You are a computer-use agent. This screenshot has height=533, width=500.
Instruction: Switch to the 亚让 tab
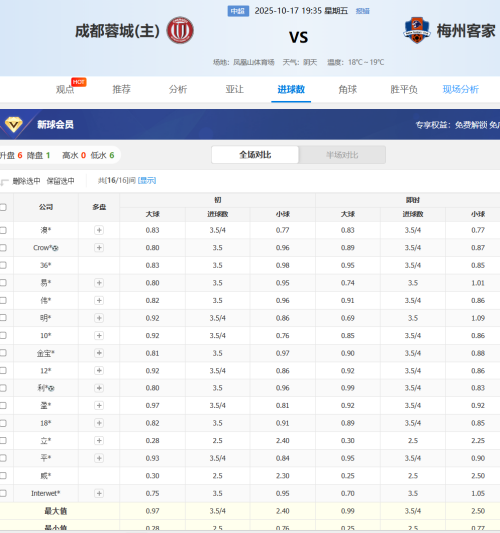pos(235,89)
